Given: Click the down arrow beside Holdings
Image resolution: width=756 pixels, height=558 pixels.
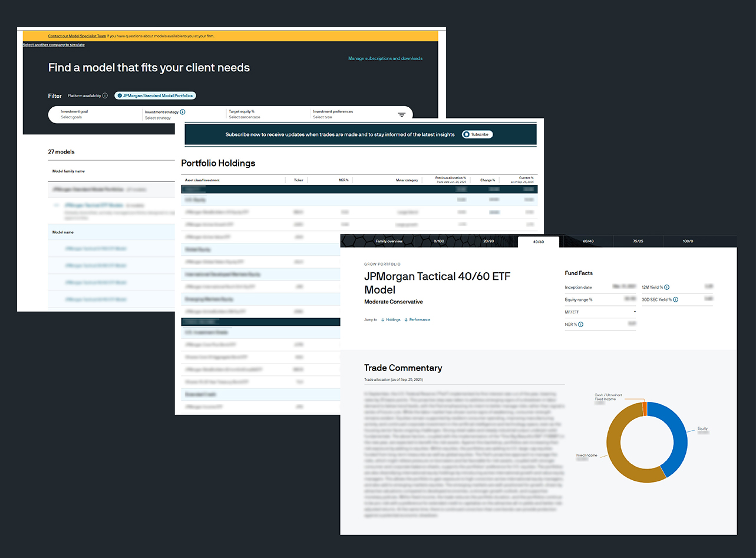Looking at the screenshot, I should [x=383, y=320].
